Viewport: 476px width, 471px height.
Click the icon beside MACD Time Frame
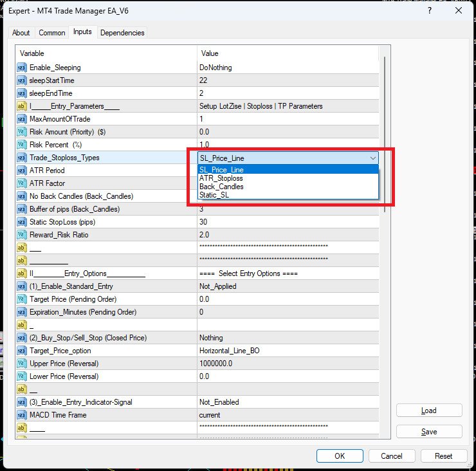coord(21,415)
